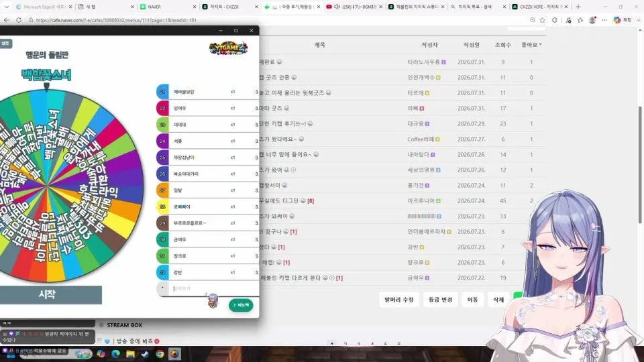644x362 pixels.
Task: Open the browser profile avatar
Action: (x=592, y=20)
